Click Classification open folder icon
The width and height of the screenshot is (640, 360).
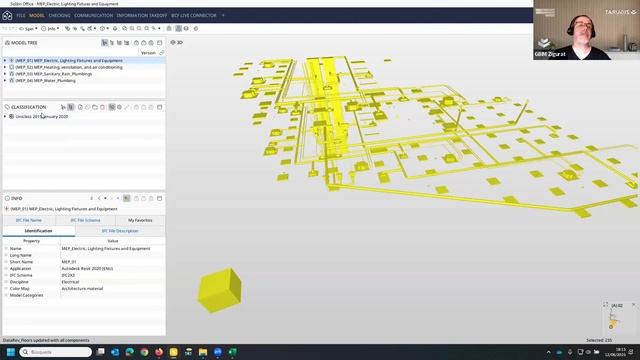point(95,107)
